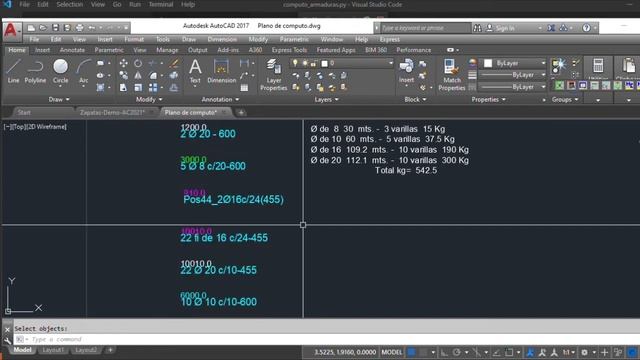Open the Format menu
Image resolution: width=640 pixels, height=360 pixels.
click(x=134, y=39)
